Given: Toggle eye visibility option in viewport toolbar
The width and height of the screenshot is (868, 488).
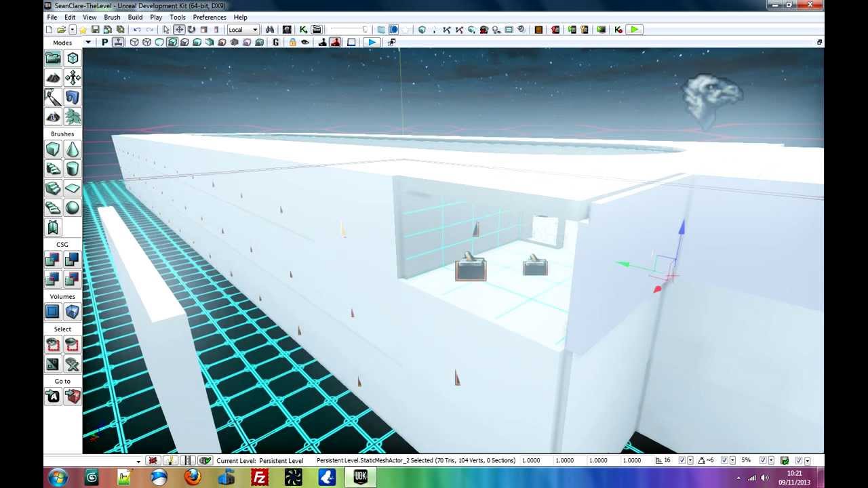Looking at the screenshot, I should tap(305, 43).
